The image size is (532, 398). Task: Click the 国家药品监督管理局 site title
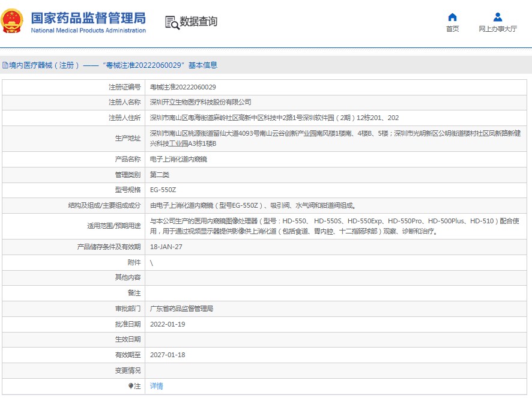click(88, 17)
